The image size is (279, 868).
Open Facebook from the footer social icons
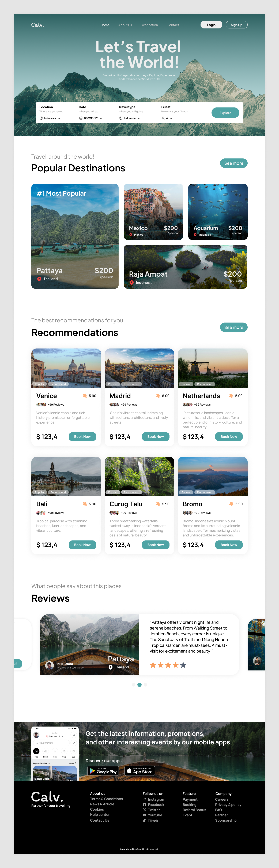click(144, 805)
